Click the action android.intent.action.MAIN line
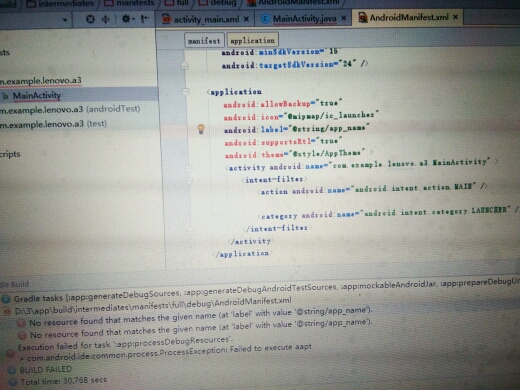The image size is (520, 390). pyautogui.click(x=373, y=189)
